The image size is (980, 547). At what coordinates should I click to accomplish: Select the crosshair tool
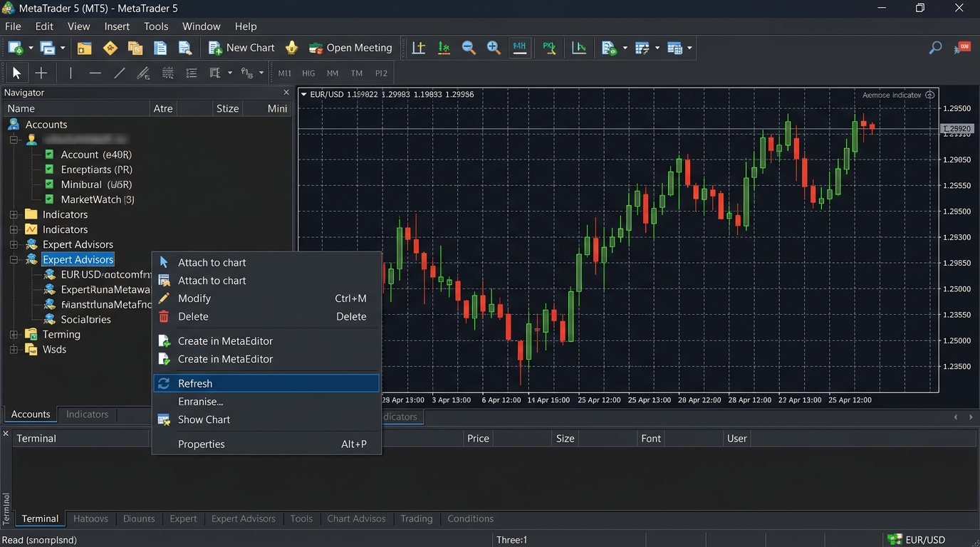point(41,73)
